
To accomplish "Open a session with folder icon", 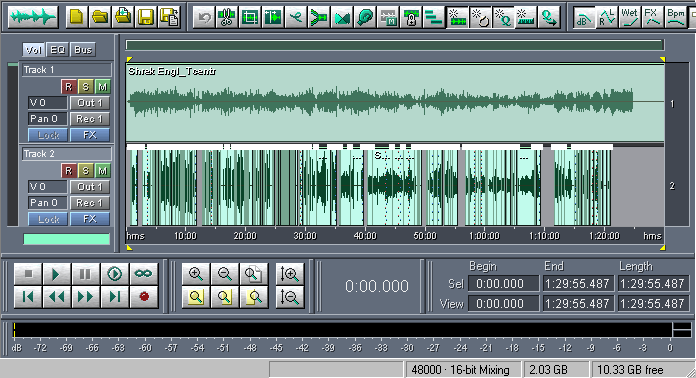I will pyautogui.click(x=100, y=17).
